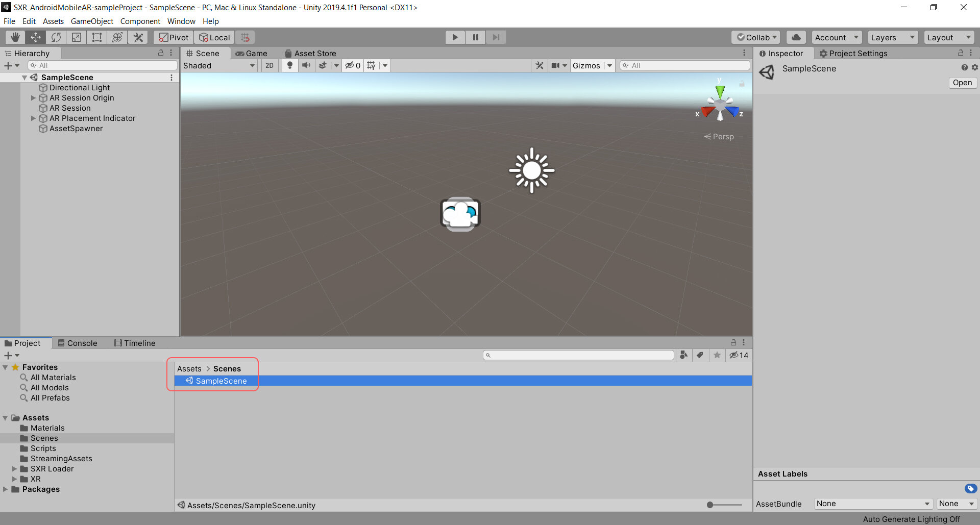Open Hierarchy create plus button
The width and height of the screenshot is (980, 525).
(11, 65)
